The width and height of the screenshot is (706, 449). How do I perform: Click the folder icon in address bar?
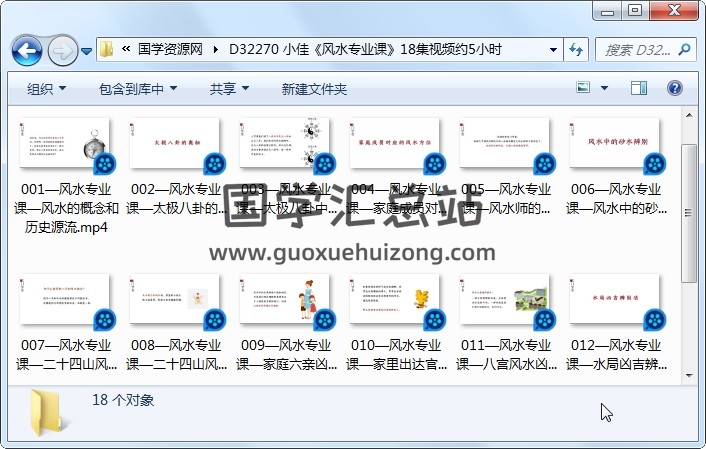tap(107, 49)
